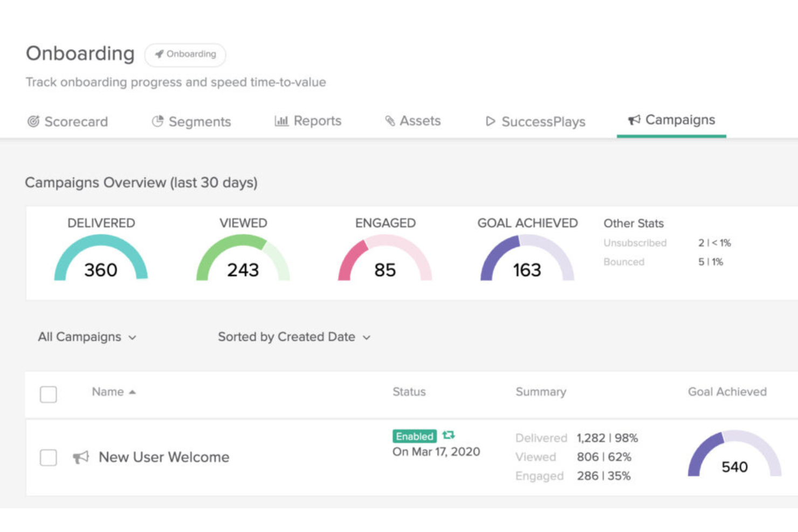Click the recurring arrows icon beside Enabled

click(x=449, y=435)
